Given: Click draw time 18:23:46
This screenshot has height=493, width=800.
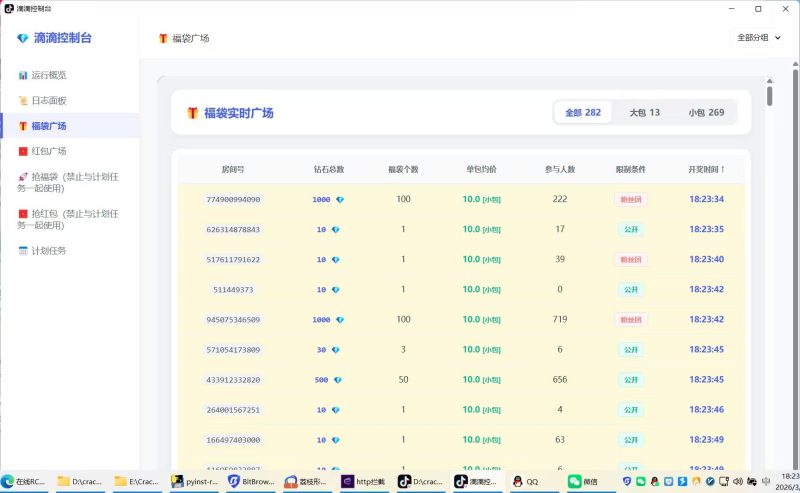Looking at the screenshot, I should (706, 410).
